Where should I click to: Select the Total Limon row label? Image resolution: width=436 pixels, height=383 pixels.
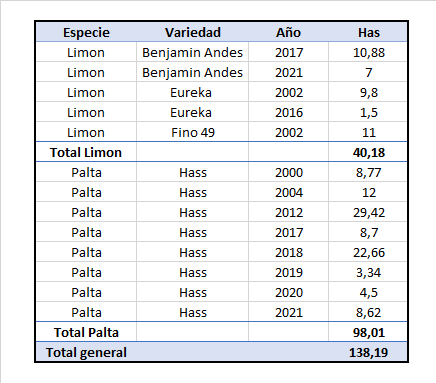coord(86,152)
